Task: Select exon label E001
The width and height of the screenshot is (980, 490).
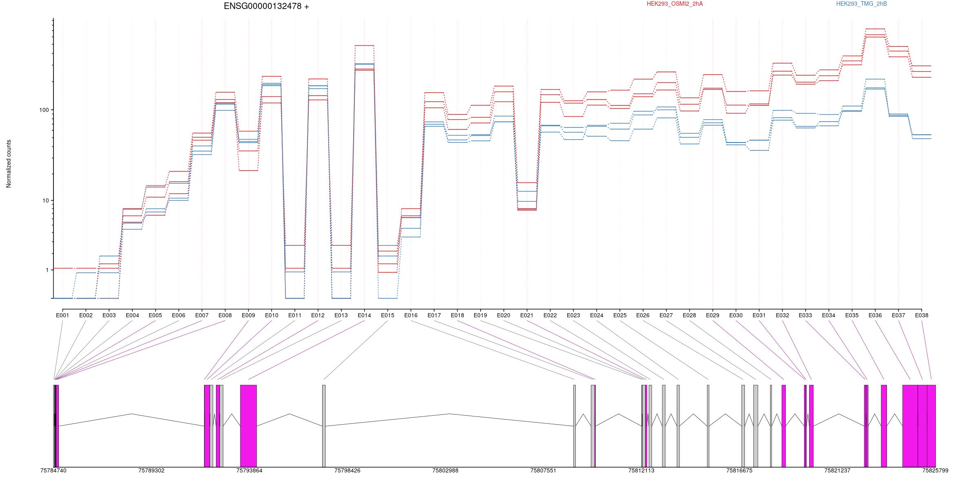Action: click(x=62, y=316)
